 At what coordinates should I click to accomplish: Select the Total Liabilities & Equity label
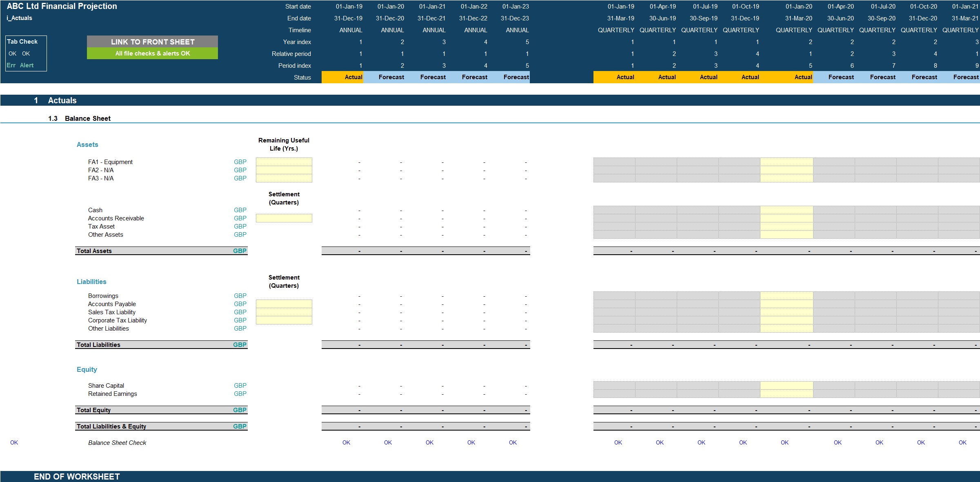point(111,426)
